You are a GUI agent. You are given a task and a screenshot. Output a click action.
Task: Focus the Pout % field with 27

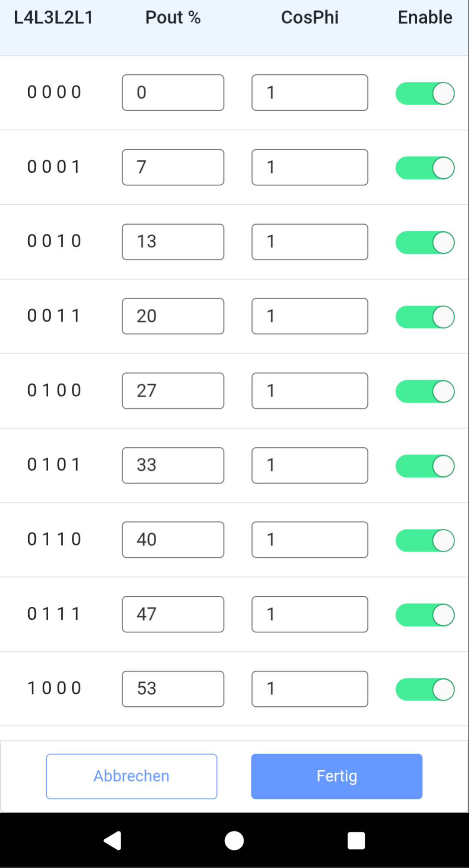coord(173,391)
